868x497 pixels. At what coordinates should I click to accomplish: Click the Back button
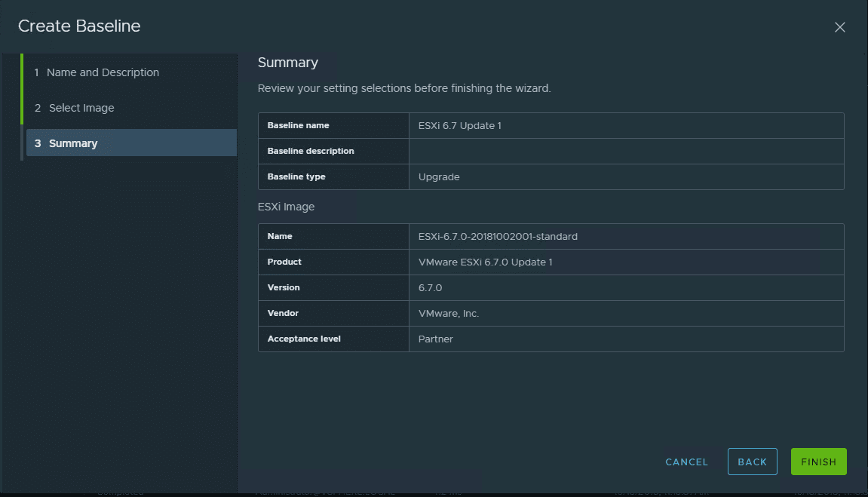752,462
